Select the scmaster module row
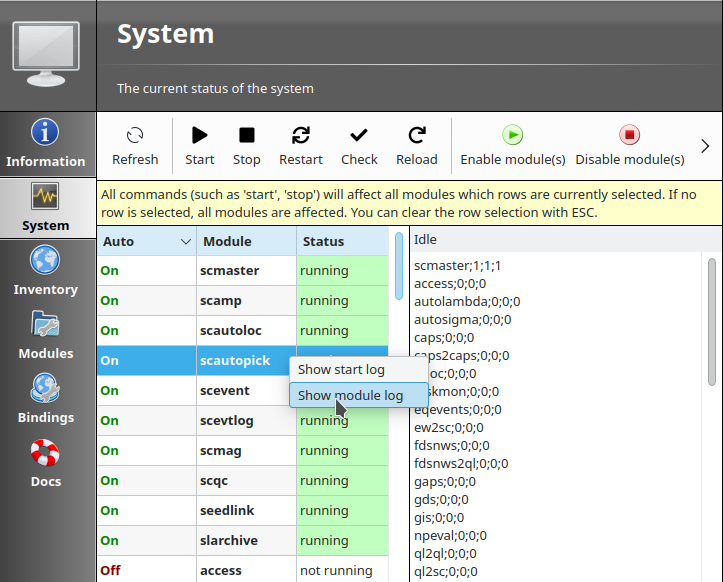This screenshot has height=582, width=723. point(229,271)
